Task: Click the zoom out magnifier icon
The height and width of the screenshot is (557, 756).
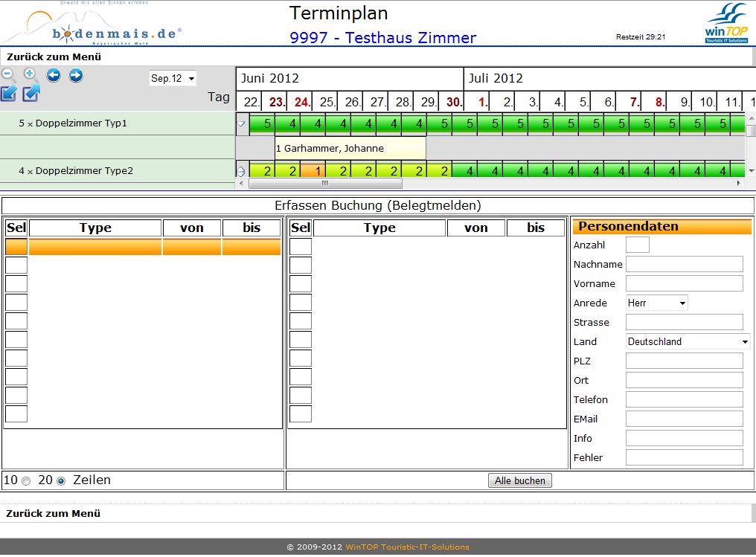Action: pyautogui.click(x=8, y=74)
